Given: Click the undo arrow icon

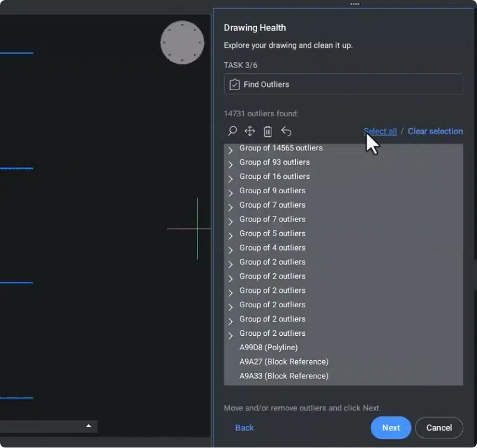Looking at the screenshot, I should click(x=286, y=131).
